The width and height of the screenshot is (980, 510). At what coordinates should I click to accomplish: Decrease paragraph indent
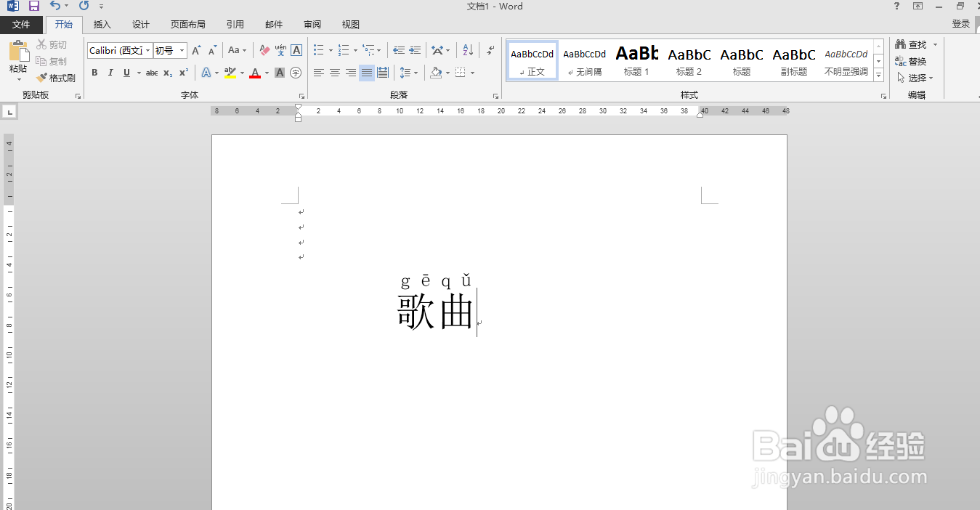coord(399,51)
